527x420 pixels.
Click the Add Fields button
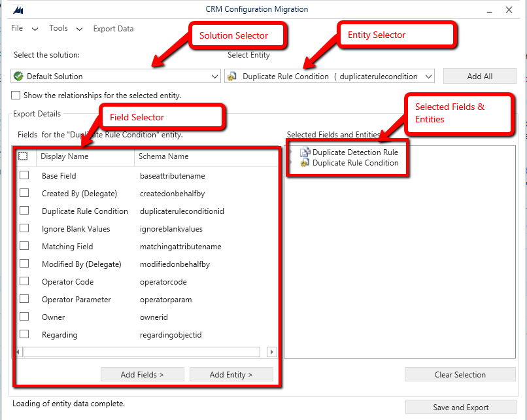[x=142, y=375]
